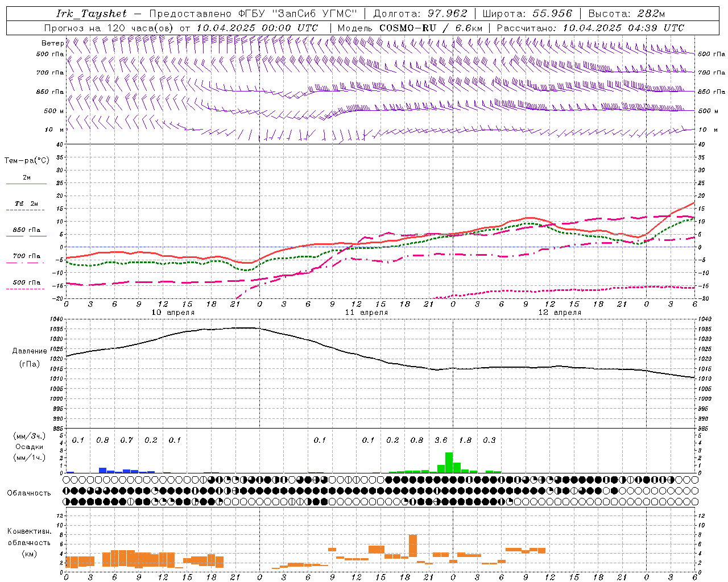Select the Осадки precipitation panel label
Screen dimensions: 728x582
(29, 447)
